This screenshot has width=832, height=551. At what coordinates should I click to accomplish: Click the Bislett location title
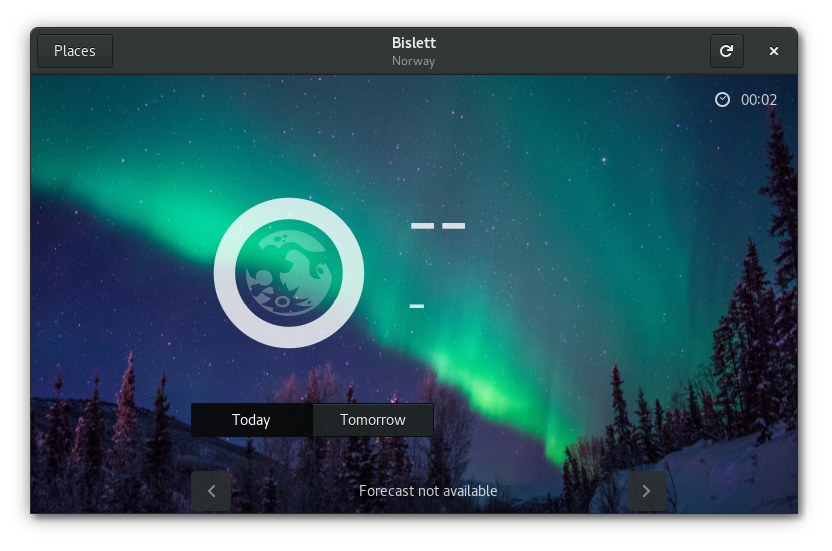[414, 42]
